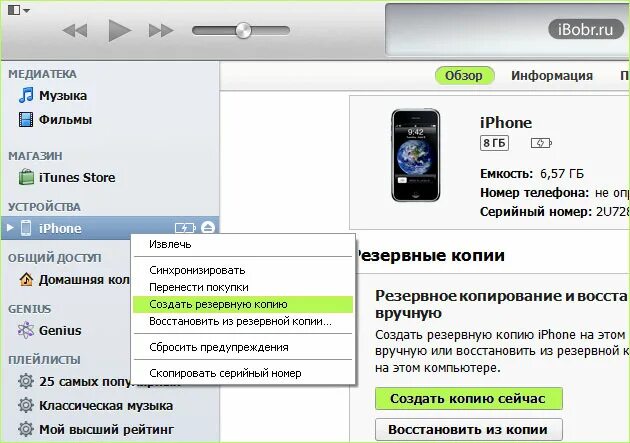Click the iPhone title heading in overview
The width and height of the screenshot is (630, 443).
point(506,122)
